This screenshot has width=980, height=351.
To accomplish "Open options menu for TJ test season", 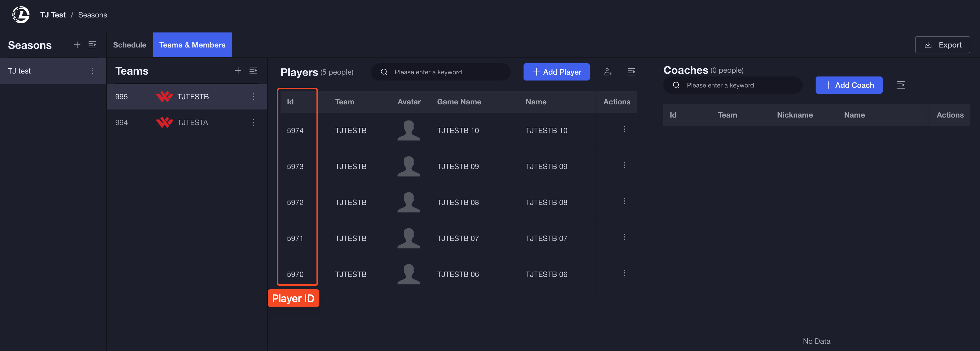I will (93, 71).
